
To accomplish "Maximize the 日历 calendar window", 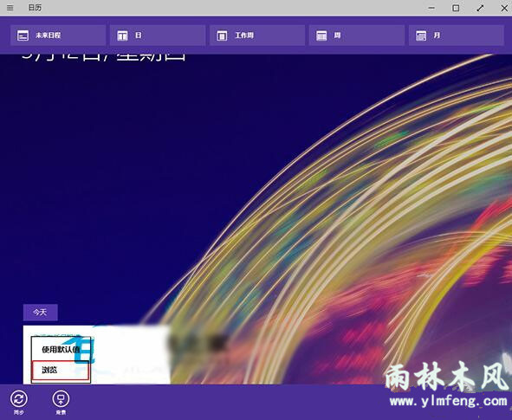I will coord(456,8).
